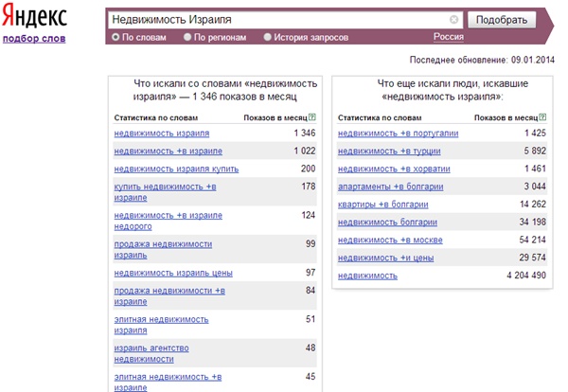This screenshot has height=392, width=568.
Task: Click the Подобрать button
Action: pos(502,20)
